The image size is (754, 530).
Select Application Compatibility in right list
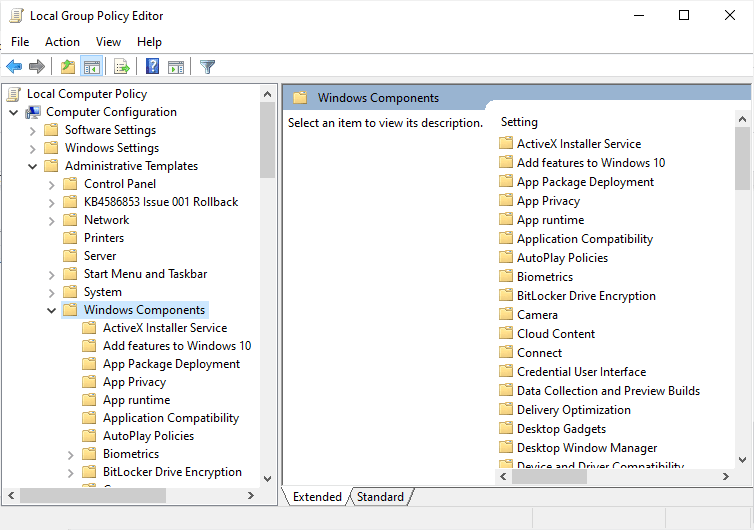point(585,239)
